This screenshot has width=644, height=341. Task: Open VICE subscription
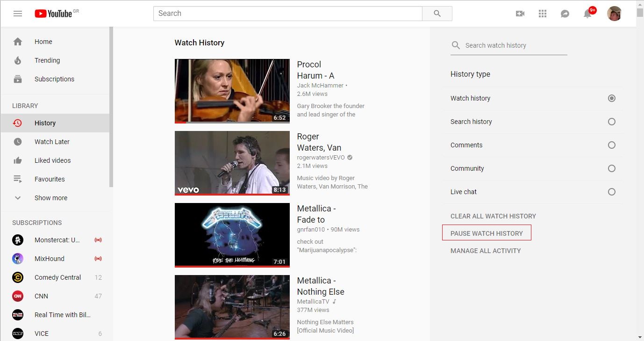pos(55,334)
